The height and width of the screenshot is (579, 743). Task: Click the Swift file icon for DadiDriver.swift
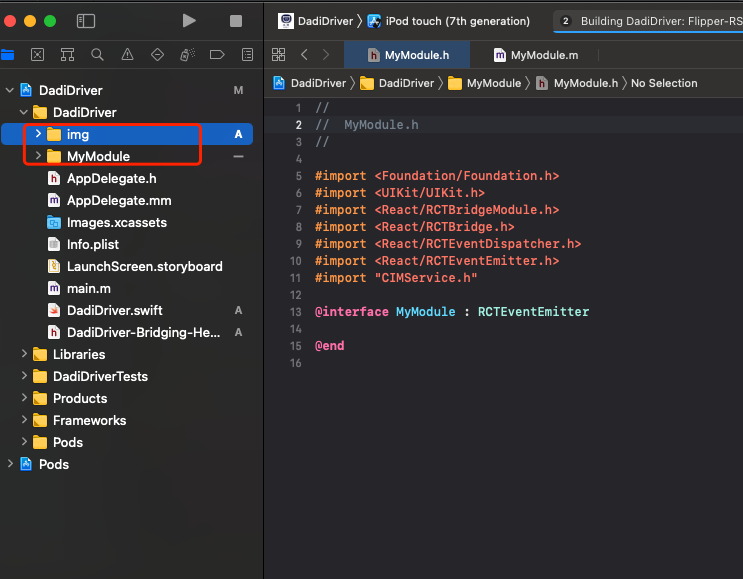[54, 310]
